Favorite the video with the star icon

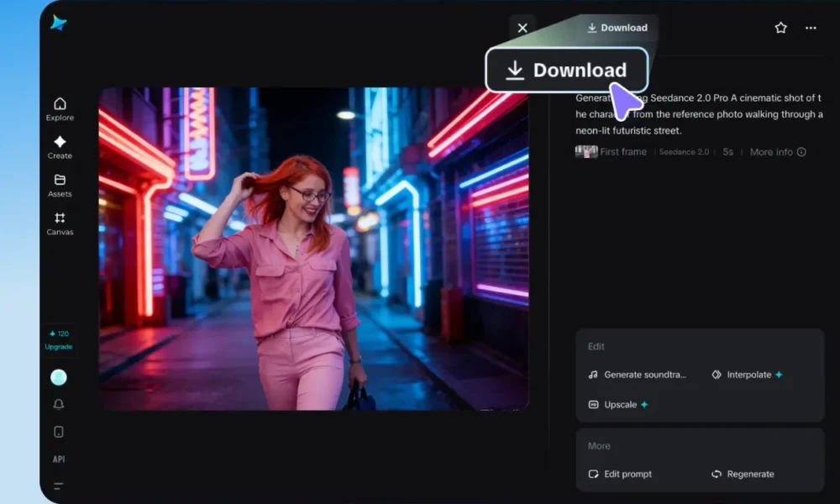point(781,28)
